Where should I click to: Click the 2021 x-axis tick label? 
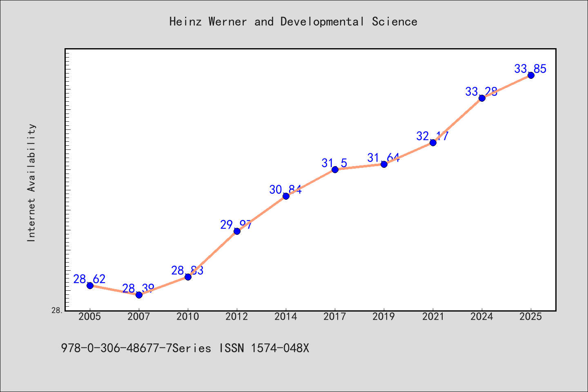433,316
